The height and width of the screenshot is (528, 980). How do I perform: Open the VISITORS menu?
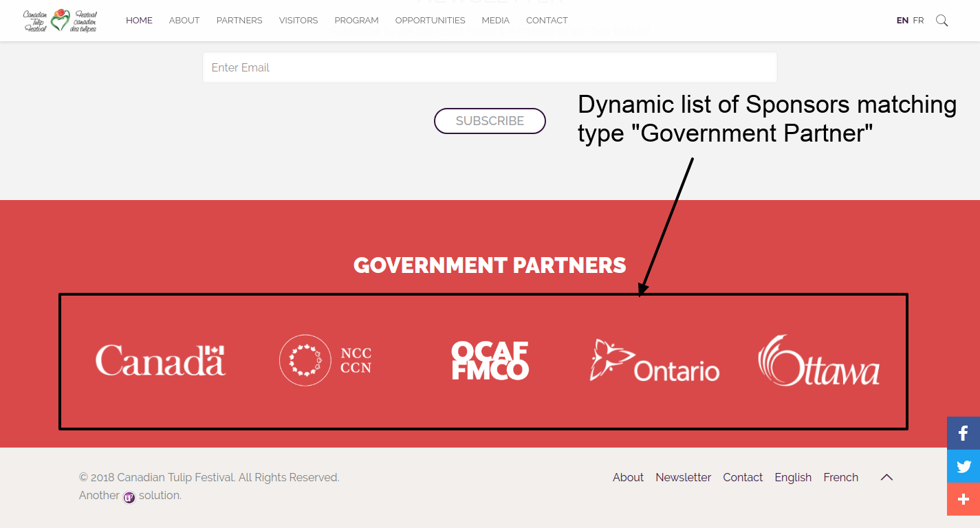298,21
